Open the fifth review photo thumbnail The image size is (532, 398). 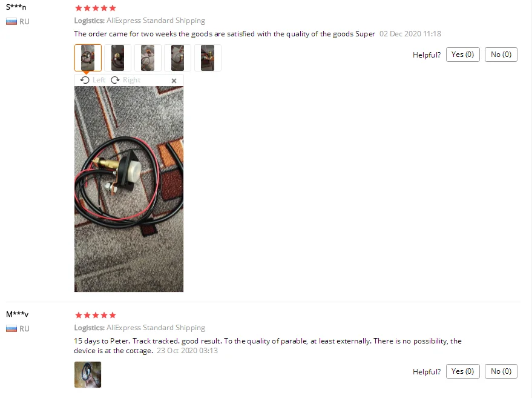(x=208, y=58)
